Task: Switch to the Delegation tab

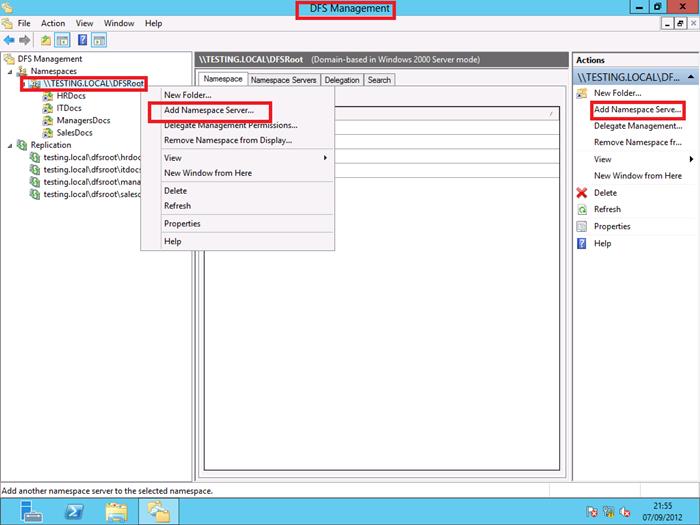Action: pos(342,80)
